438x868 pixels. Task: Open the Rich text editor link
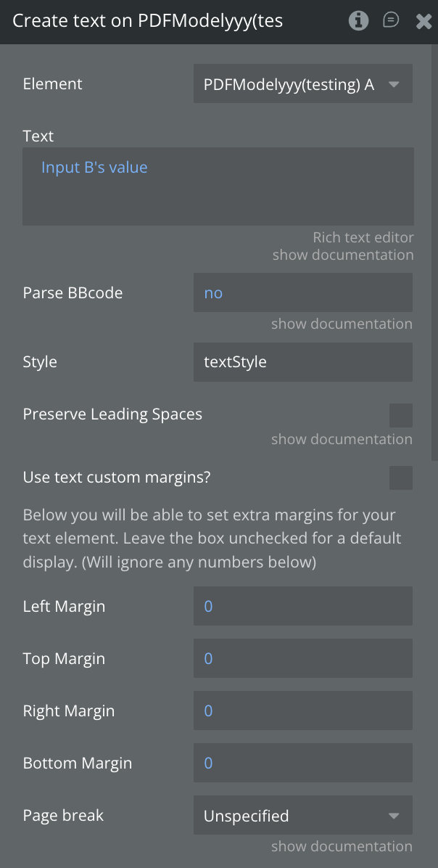coord(363,237)
